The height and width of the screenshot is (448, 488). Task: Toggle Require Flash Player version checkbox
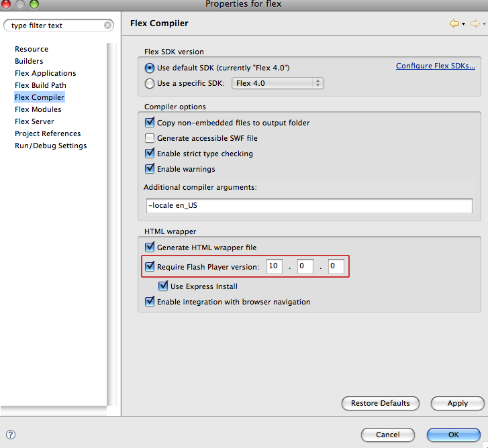pos(150,266)
